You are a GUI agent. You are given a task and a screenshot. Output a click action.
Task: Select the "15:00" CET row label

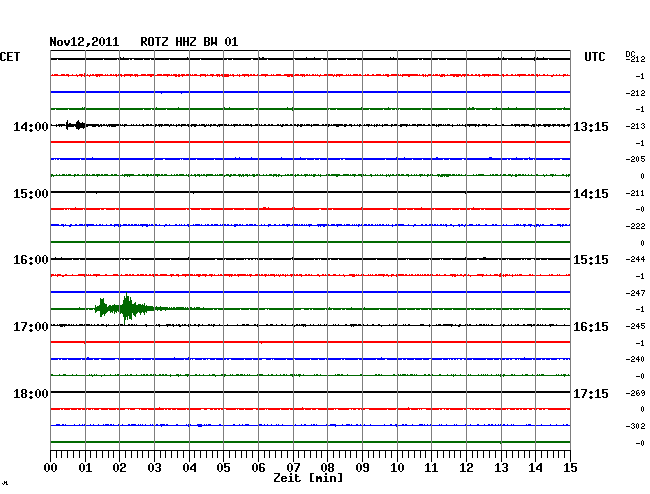click(31, 194)
